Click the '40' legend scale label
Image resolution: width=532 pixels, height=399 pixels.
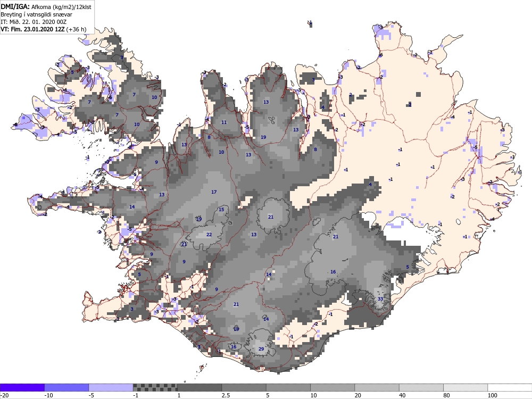pos(402,395)
